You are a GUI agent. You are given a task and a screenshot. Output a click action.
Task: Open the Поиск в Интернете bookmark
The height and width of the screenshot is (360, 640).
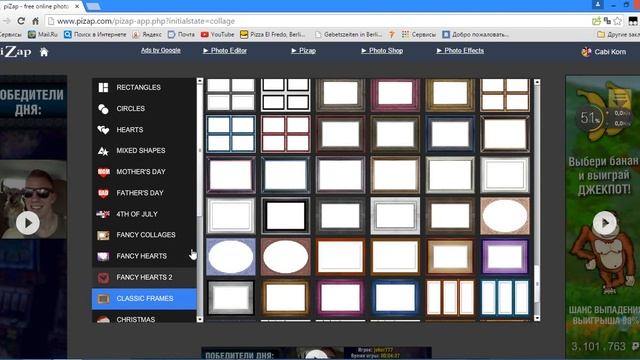point(95,35)
